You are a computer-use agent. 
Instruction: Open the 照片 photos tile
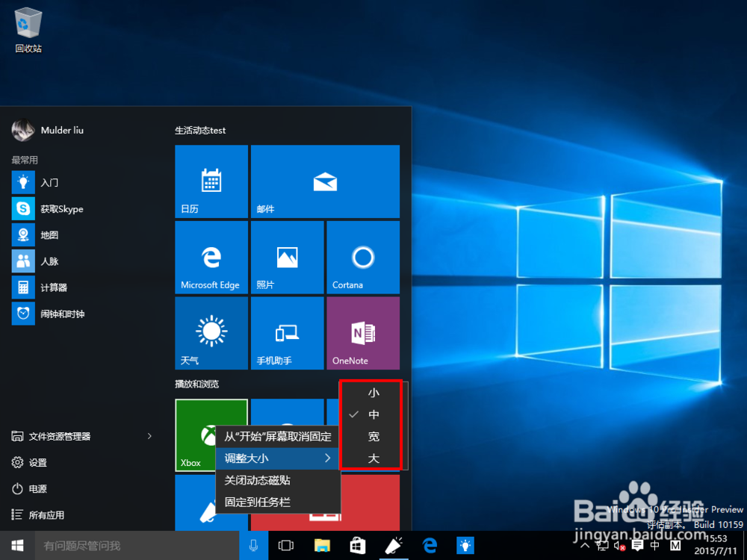pos(288,257)
